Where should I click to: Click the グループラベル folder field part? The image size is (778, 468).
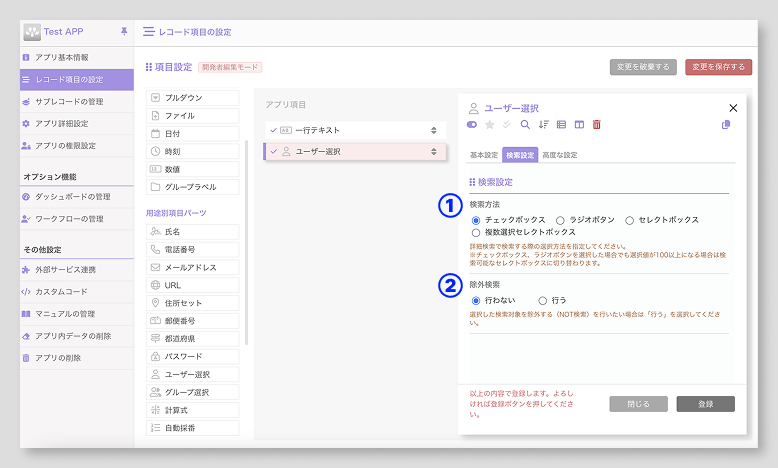pos(193,187)
